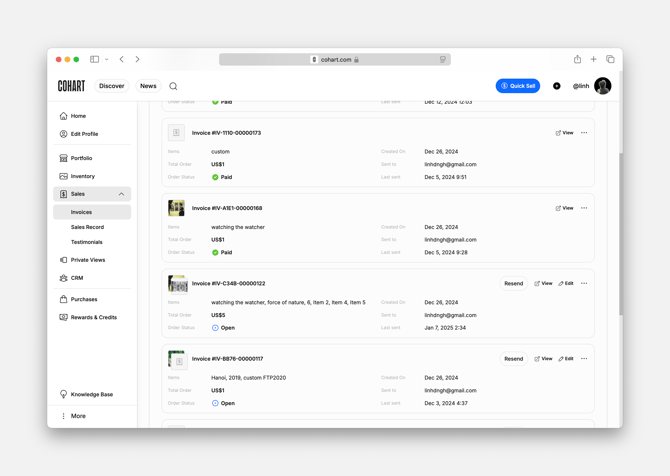The height and width of the screenshot is (476, 670).
Task: Open Rewards & Credits
Action: pyautogui.click(x=88, y=317)
